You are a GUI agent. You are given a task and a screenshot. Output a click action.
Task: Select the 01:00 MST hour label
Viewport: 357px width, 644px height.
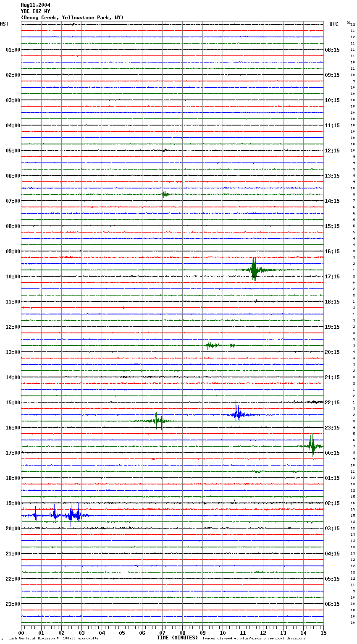point(13,50)
